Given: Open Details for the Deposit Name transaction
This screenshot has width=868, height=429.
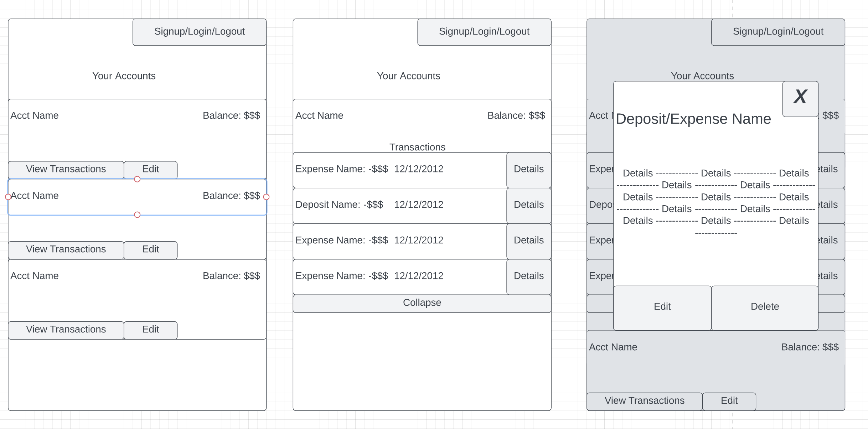Looking at the screenshot, I should [x=528, y=205].
